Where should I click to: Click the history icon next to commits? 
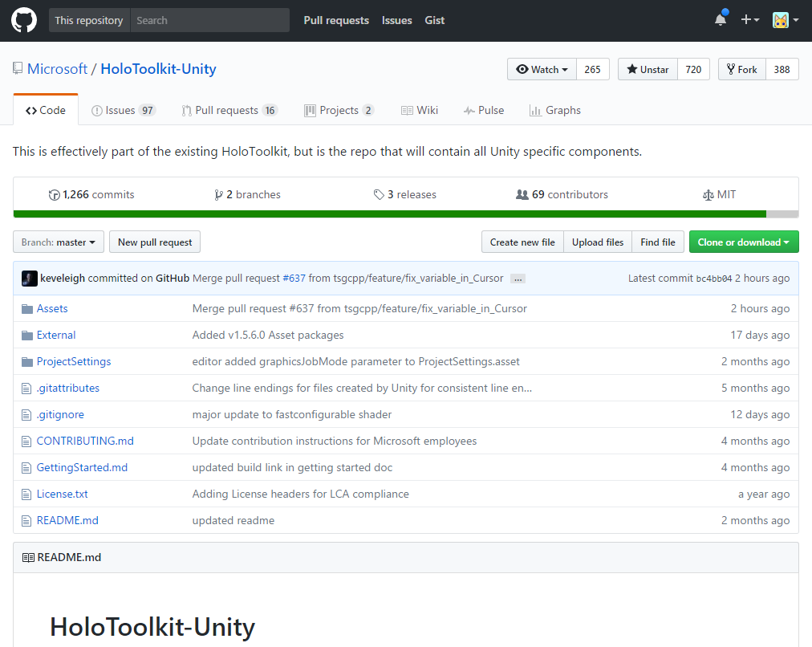[54, 195]
